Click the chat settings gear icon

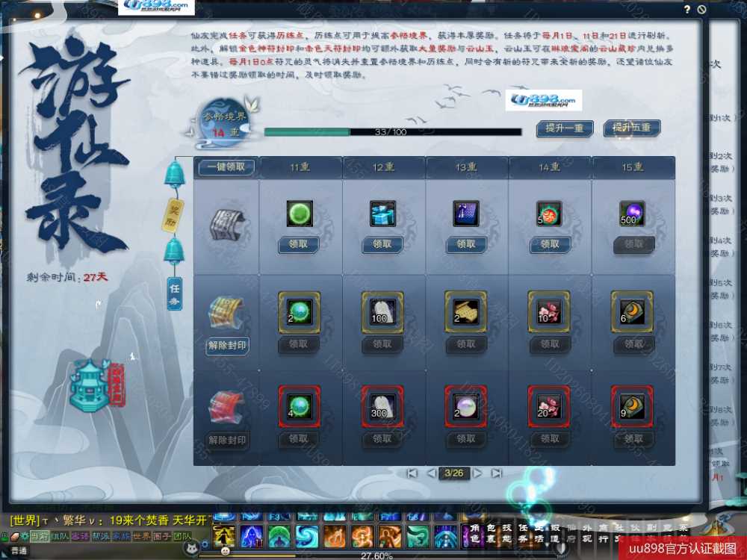[x=24, y=536]
